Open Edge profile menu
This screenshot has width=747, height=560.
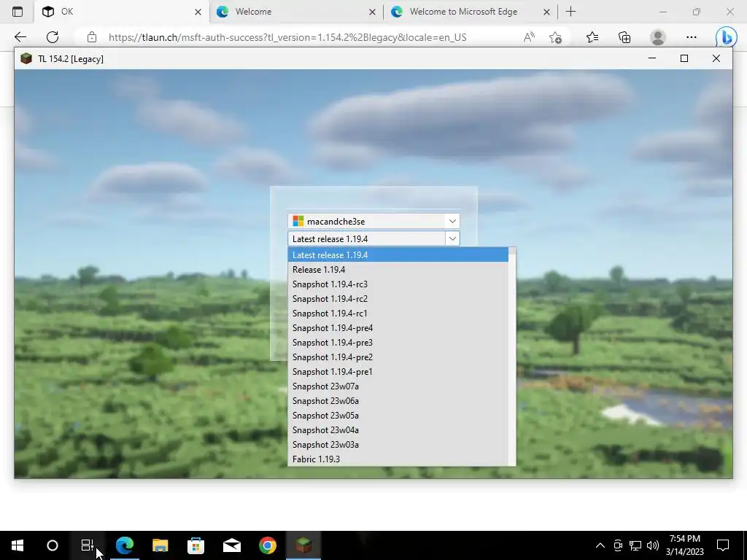(658, 37)
